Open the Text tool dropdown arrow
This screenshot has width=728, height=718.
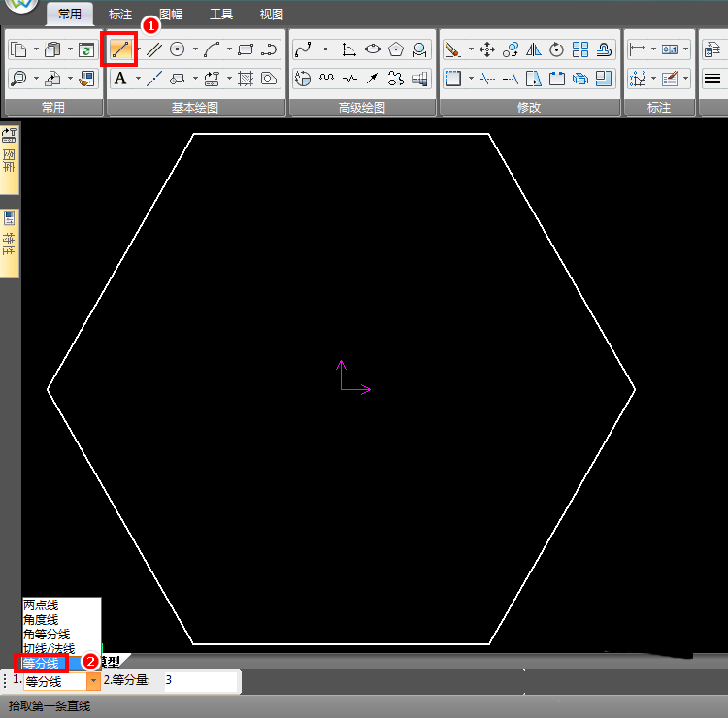click(x=139, y=79)
